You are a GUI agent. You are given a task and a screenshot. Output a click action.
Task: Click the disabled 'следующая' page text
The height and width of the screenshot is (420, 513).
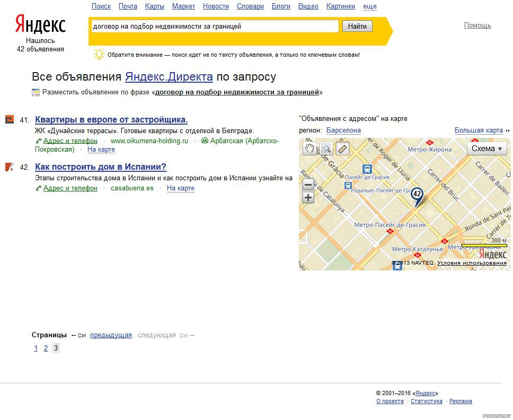click(x=157, y=335)
